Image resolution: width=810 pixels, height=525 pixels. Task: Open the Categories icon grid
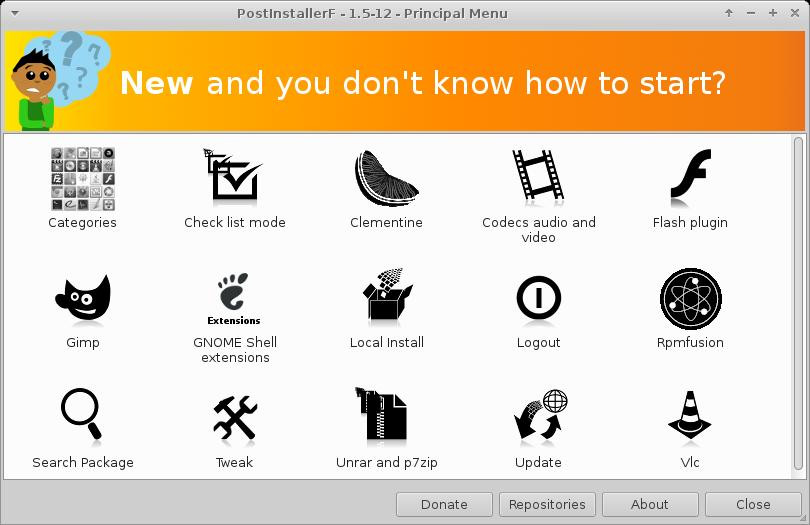83,179
